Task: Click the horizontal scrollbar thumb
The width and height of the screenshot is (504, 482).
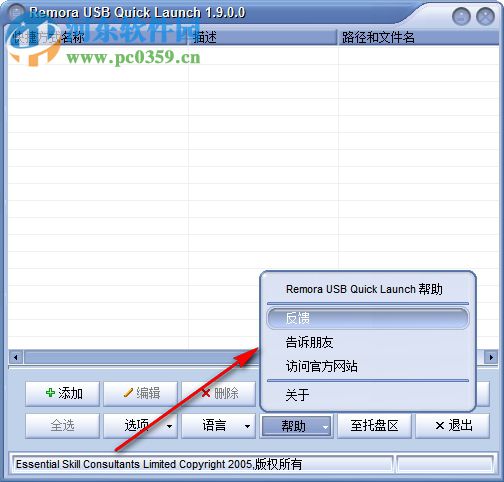Action: (143, 357)
